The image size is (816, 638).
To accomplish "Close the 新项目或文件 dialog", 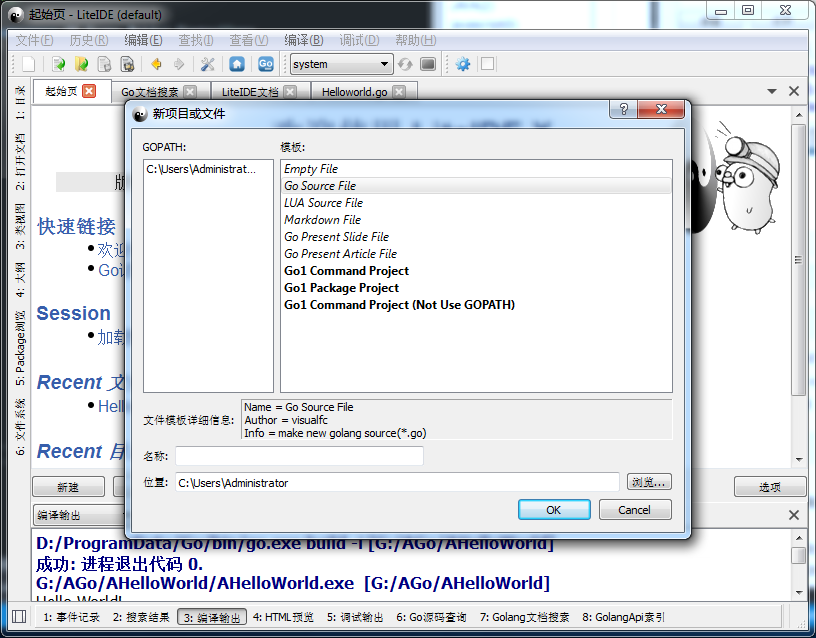I will pyautogui.click(x=661, y=109).
